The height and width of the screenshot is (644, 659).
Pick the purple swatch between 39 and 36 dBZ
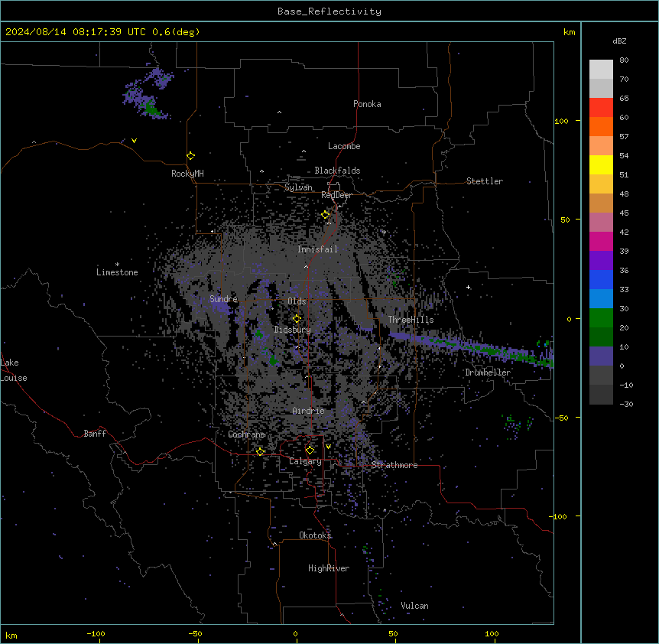point(601,261)
